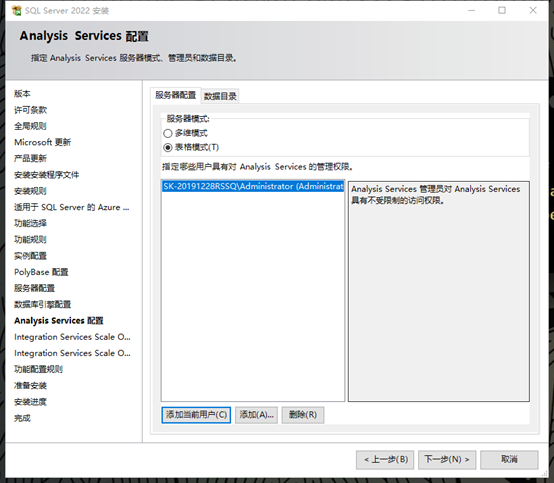Click PolyBase 配置 step in sidebar

(x=41, y=272)
